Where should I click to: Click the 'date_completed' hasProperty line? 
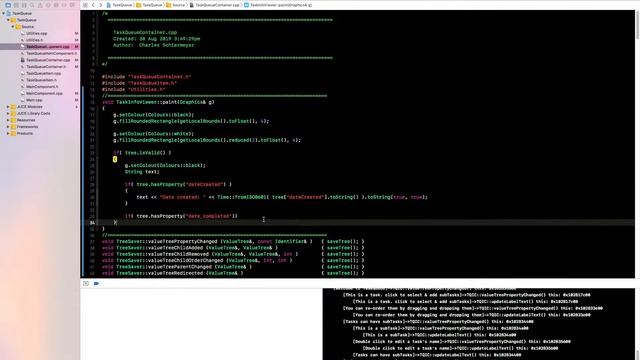click(181, 216)
